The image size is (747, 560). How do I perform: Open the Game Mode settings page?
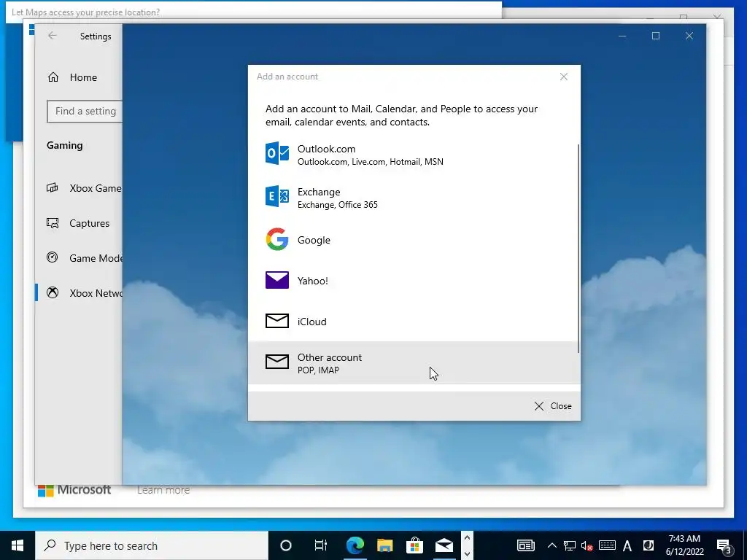(x=79, y=257)
